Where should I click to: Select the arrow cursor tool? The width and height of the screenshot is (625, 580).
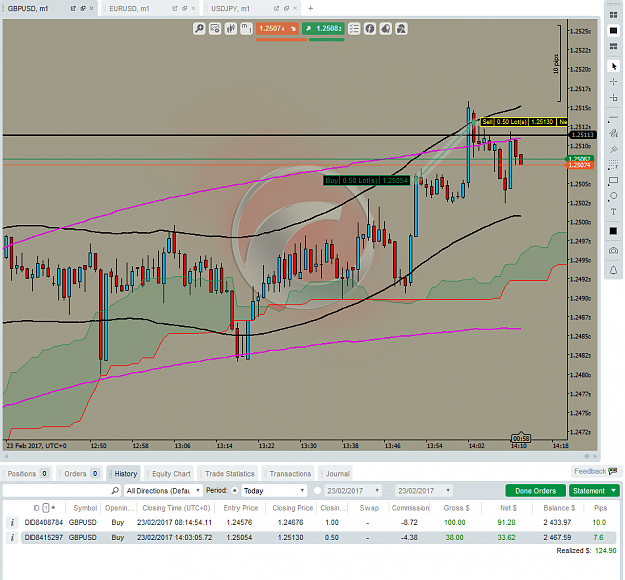coord(613,66)
